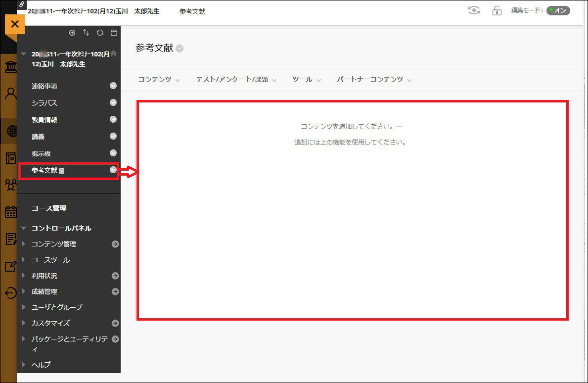Click the arrow icon next to カスタマイズ
This screenshot has height=383, width=588.
(x=115, y=323)
